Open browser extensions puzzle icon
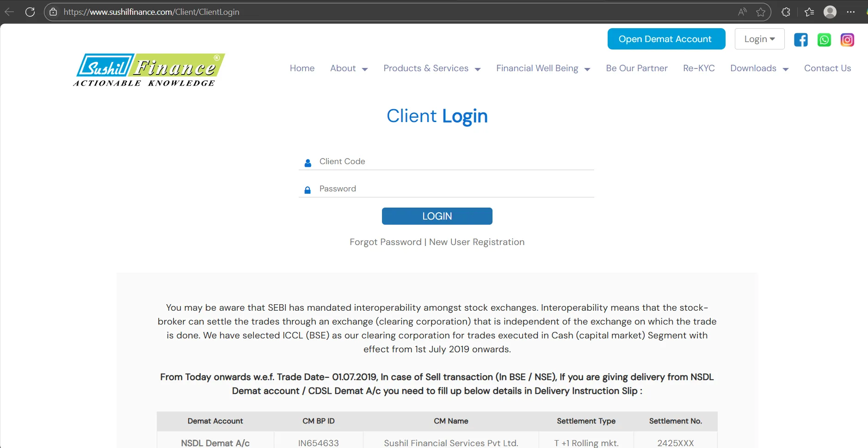The width and height of the screenshot is (868, 448). pos(786,12)
